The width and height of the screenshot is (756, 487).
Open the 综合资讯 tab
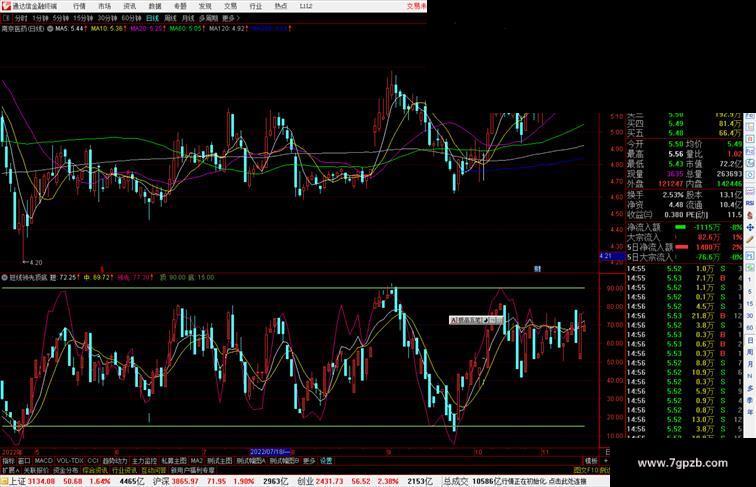point(95,470)
